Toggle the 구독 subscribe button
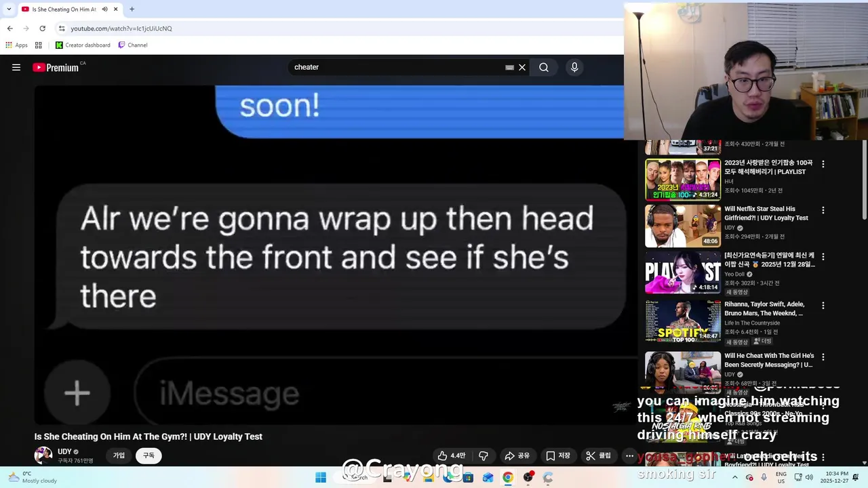Viewport: 868px width, 488px height. 149,455
